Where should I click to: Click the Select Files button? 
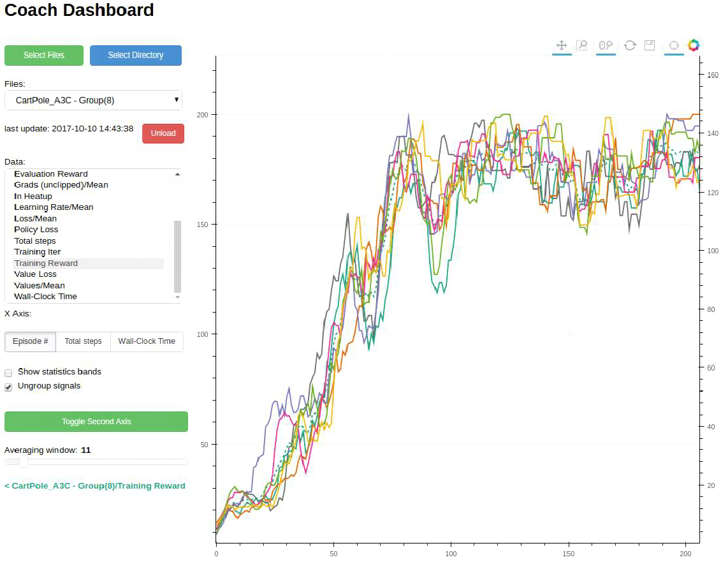[x=44, y=55]
